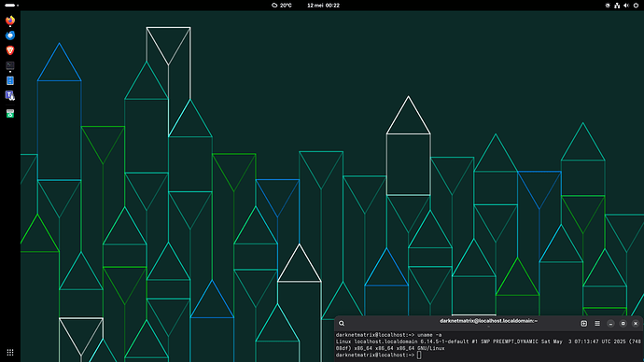Open a new terminal tab
The width and height of the screenshot is (644, 362).
coord(583,324)
